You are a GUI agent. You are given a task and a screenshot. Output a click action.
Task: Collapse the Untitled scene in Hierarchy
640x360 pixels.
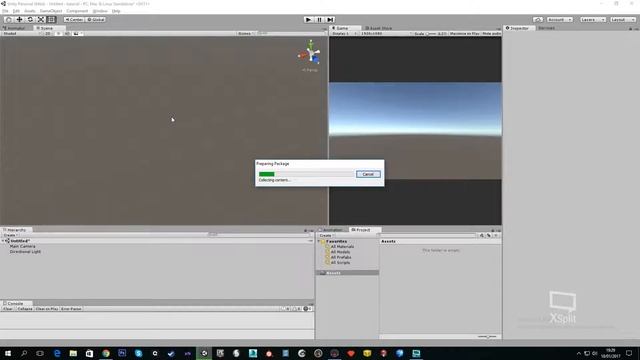tap(3, 241)
